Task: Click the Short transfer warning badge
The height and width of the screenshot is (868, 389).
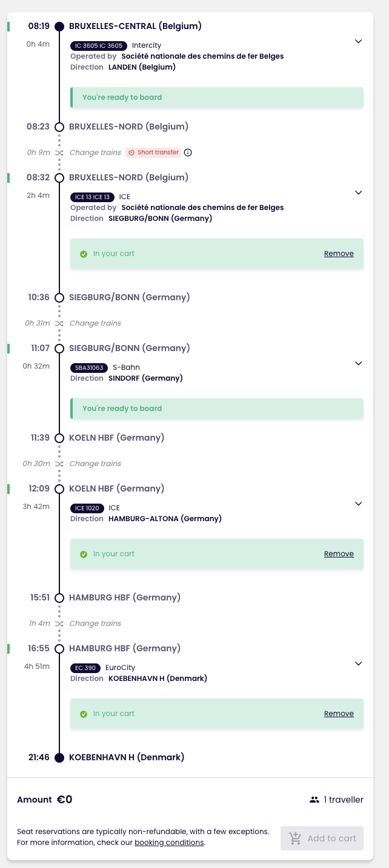Action: [154, 153]
